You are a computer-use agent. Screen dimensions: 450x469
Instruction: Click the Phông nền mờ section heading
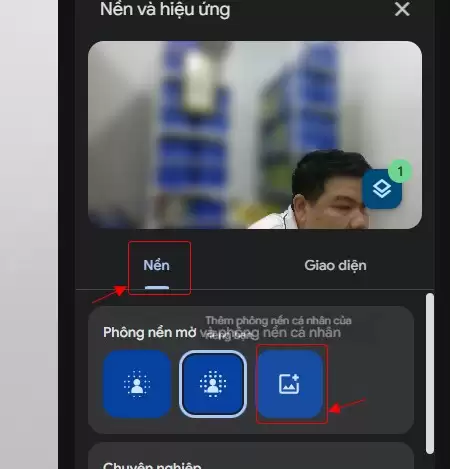coord(222,333)
